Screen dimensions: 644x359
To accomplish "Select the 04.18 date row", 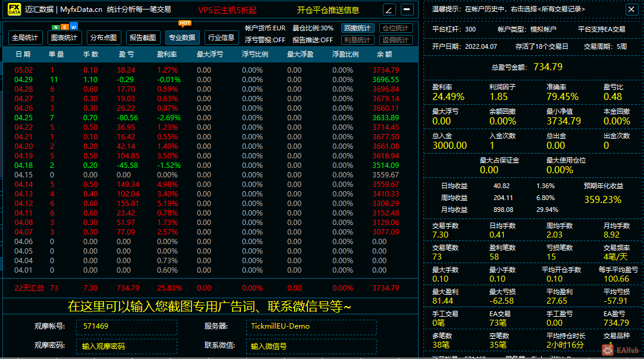I will [x=211, y=166].
